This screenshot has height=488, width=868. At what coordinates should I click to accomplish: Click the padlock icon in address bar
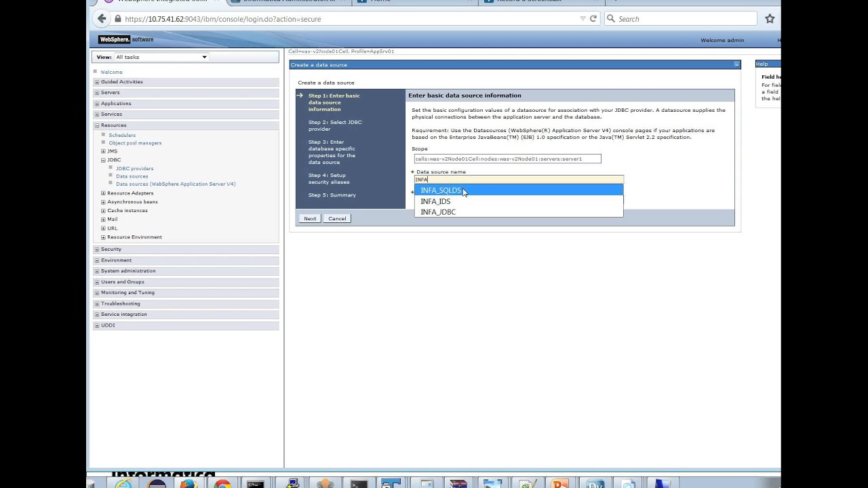point(118,19)
